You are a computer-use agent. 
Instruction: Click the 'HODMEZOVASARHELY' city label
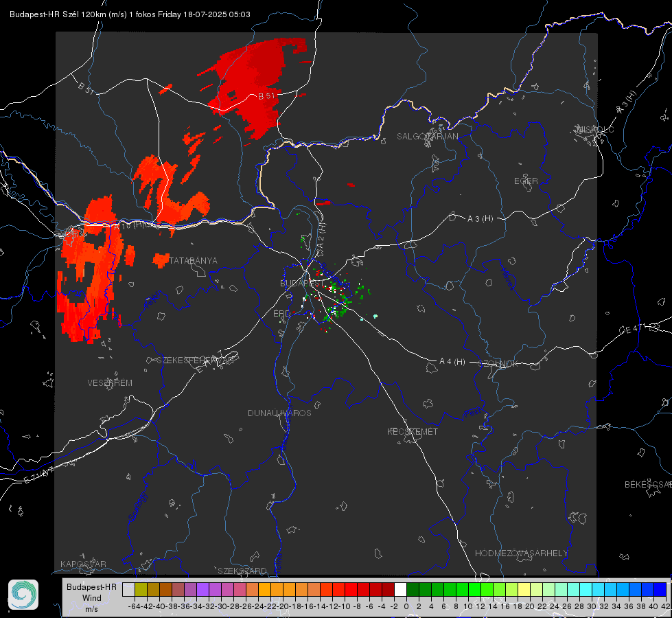pos(521,553)
